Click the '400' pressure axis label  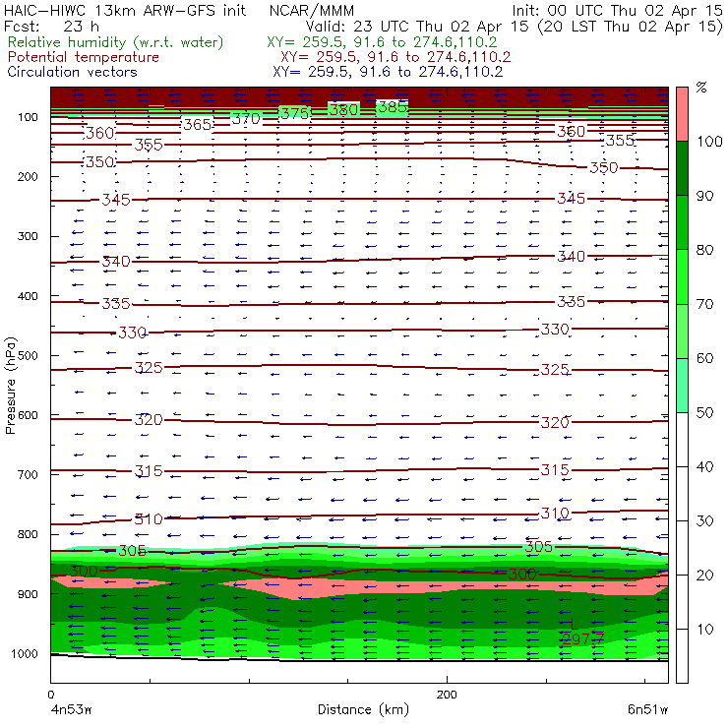[28, 296]
